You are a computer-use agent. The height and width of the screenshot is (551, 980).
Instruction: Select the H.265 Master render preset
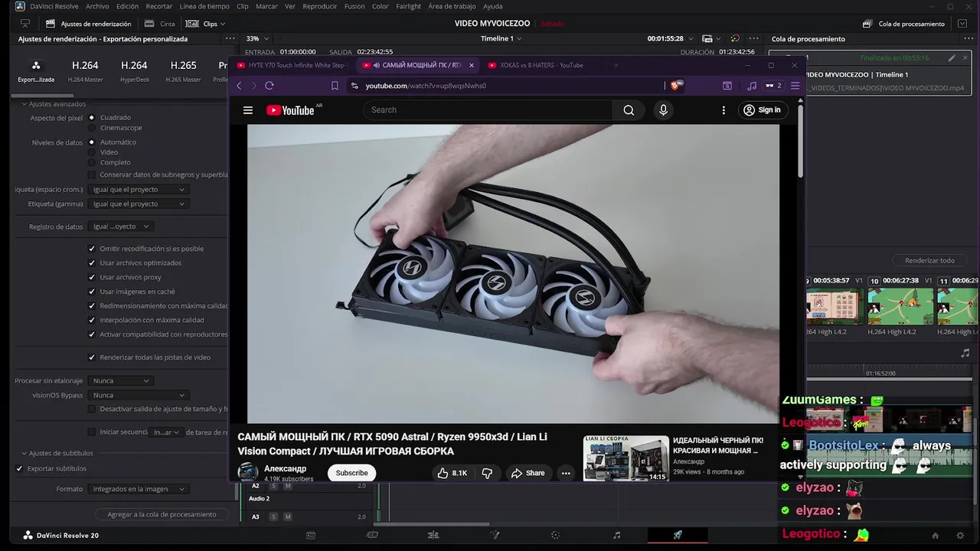(184, 70)
